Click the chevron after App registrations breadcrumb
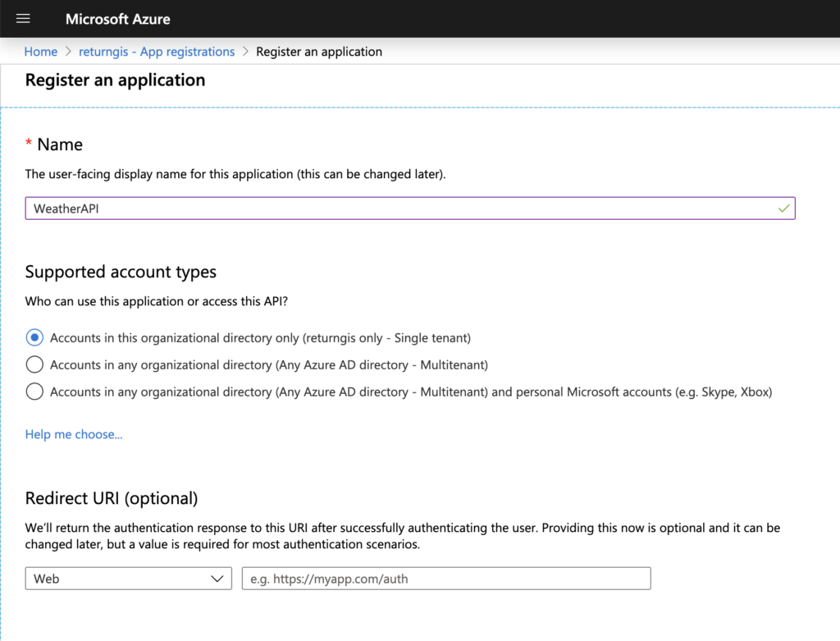The height and width of the screenshot is (641, 840). pos(245,52)
